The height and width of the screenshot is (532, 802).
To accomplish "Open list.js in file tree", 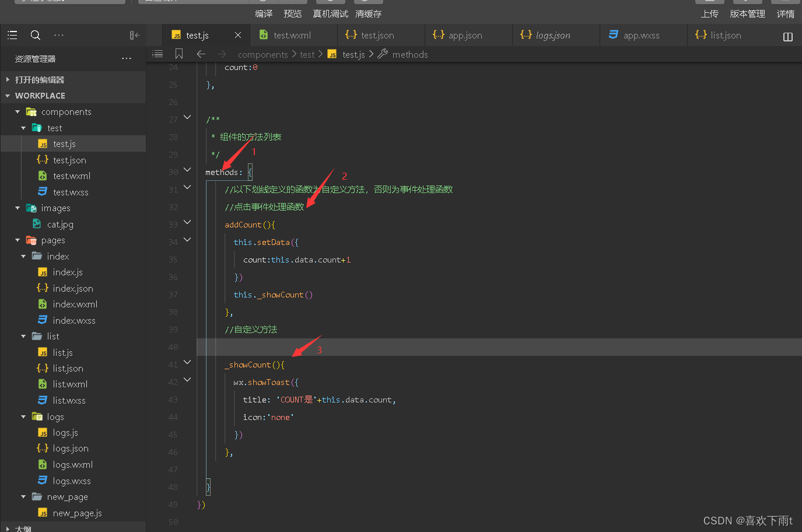I will (x=73, y=352).
